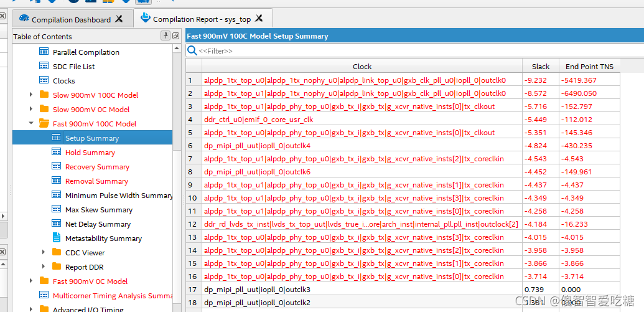Open Removal Summary report
The image size is (644, 312).
pyautogui.click(x=96, y=181)
